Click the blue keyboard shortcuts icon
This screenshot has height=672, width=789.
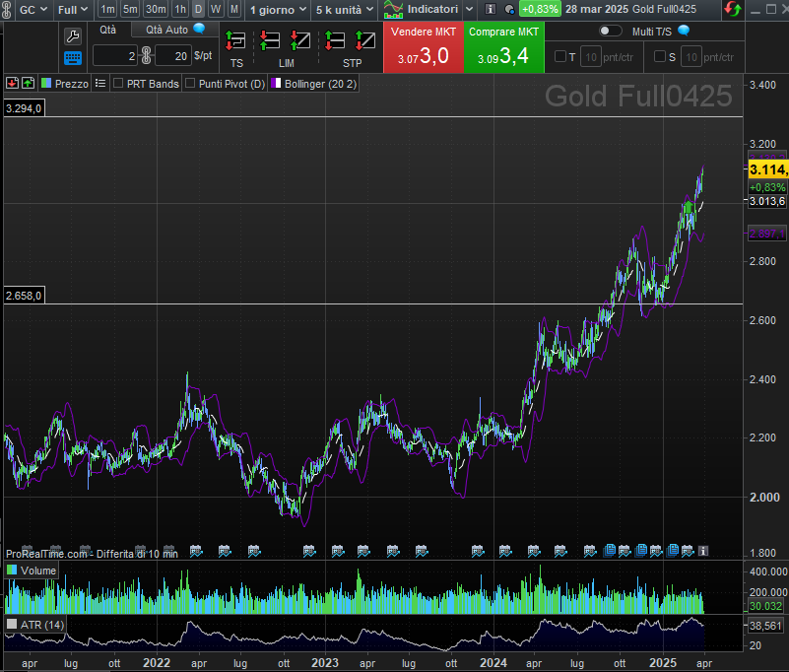click(73, 57)
